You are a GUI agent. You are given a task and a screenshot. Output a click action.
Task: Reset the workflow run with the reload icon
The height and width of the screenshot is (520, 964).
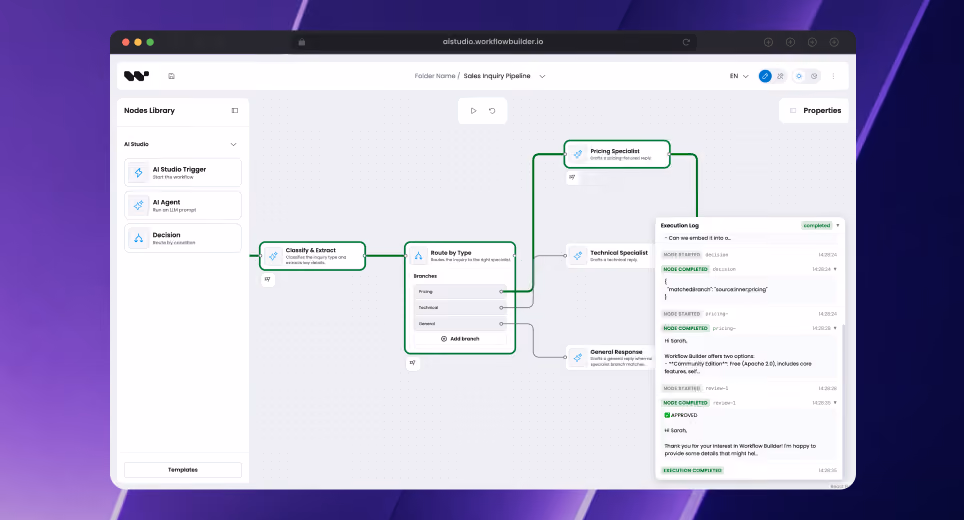[x=492, y=111]
